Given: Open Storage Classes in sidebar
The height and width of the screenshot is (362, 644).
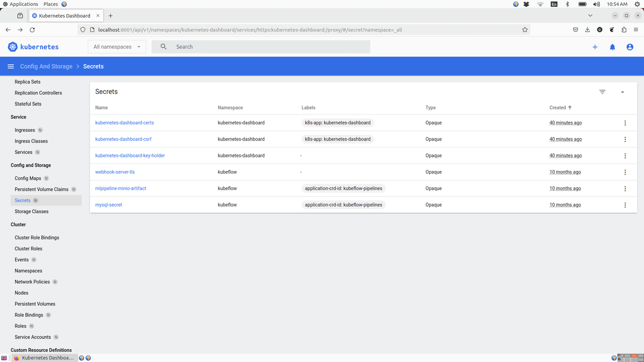Looking at the screenshot, I should pos(31,212).
